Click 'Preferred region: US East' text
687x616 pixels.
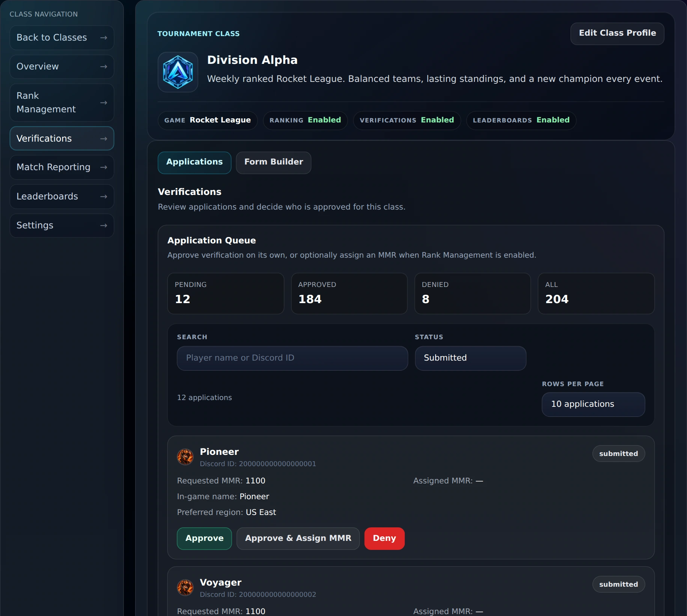[x=226, y=512]
